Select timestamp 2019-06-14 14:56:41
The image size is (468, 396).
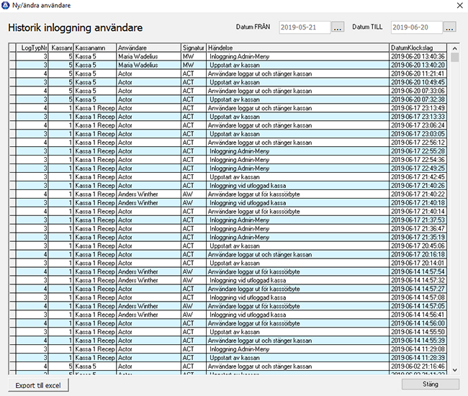(418, 315)
